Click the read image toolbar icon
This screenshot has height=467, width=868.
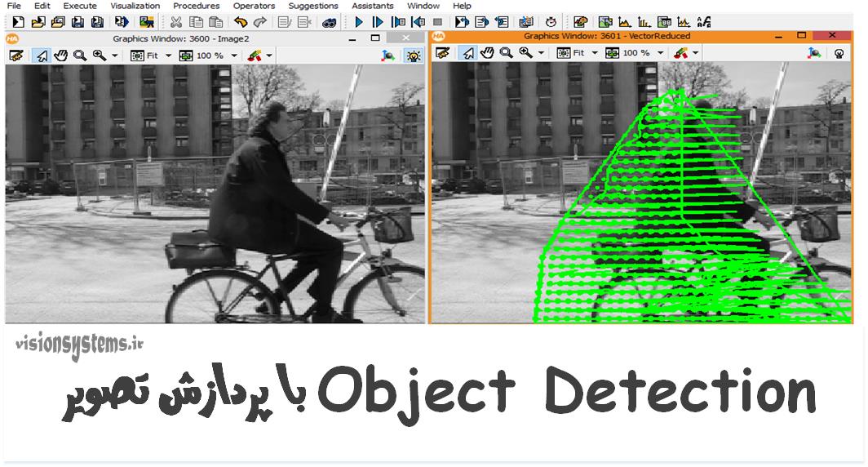coord(147,22)
